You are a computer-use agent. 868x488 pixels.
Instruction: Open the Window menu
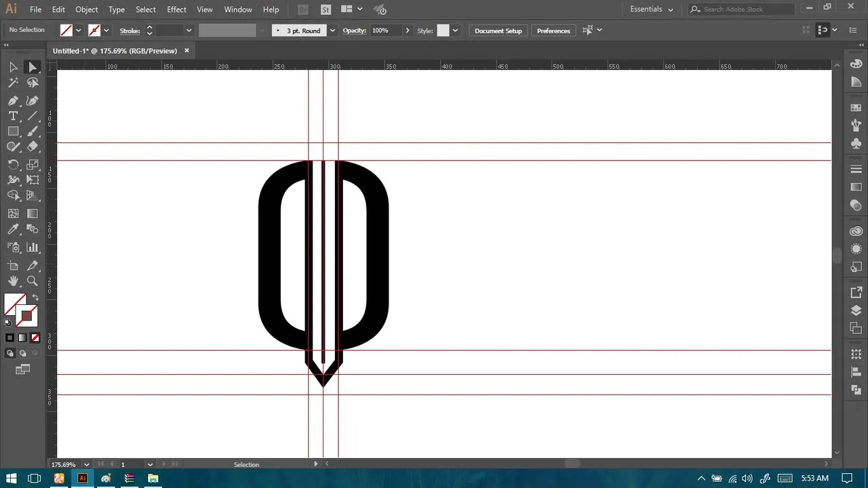[x=238, y=9]
